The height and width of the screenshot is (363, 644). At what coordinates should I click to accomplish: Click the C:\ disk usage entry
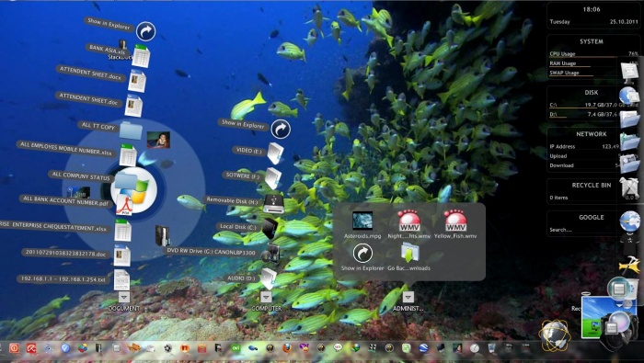594,105
